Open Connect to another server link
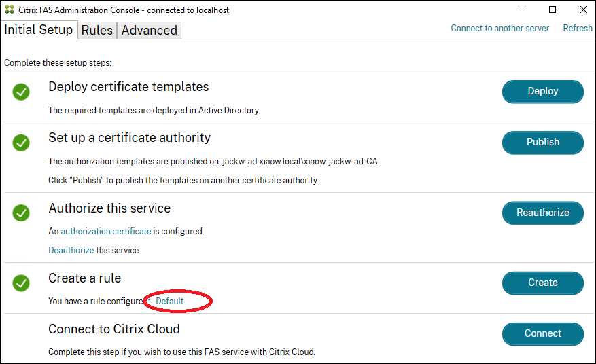Viewport: 596px width, 364px height. [x=500, y=29]
